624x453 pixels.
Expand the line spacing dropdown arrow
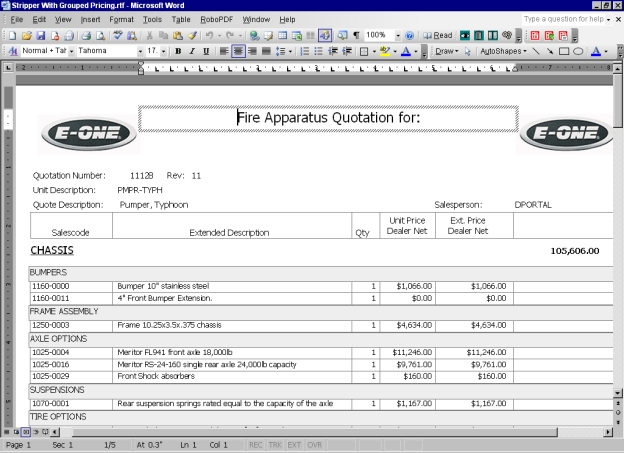[290, 51]
